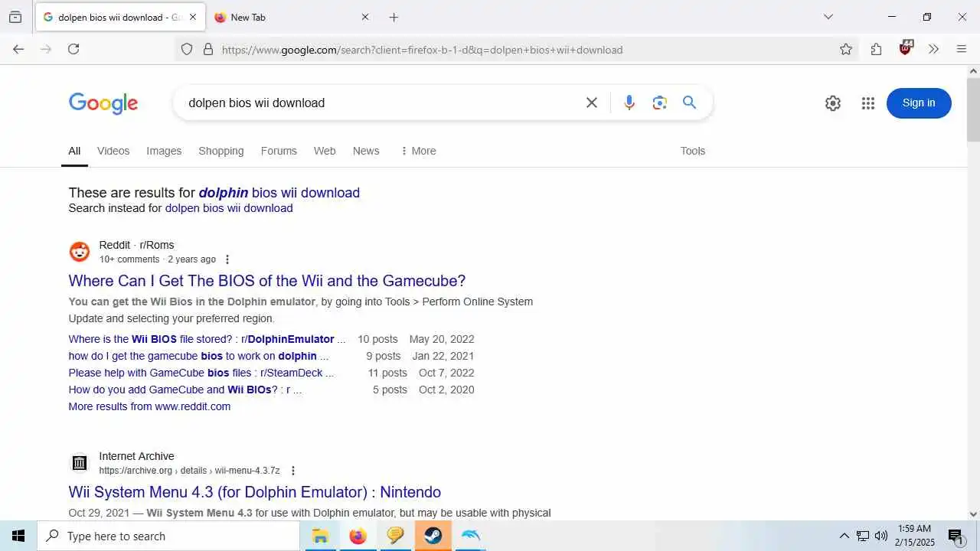Reload the current page
Viewport: 980px width, 551px height.
pyautogui.click(x=73, y=49)
